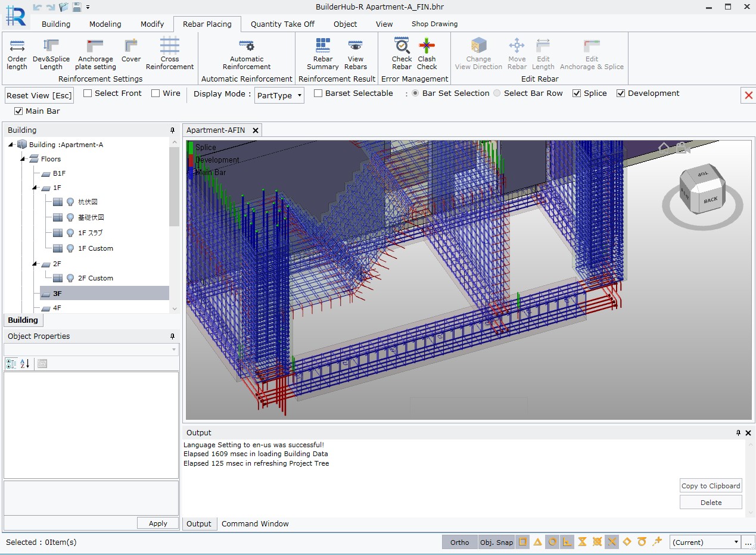Toggle the triangle snap icon in status bar

pos(537,542)
